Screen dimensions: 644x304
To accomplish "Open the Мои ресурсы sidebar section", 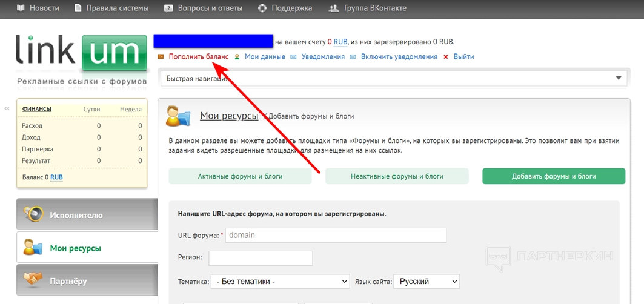I will [x=87, y=247].
